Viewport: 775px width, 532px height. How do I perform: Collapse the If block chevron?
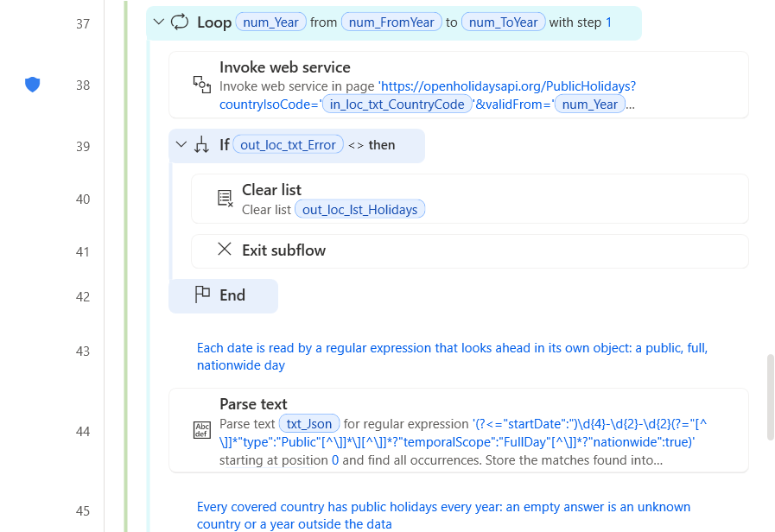(x=181, y=145)
